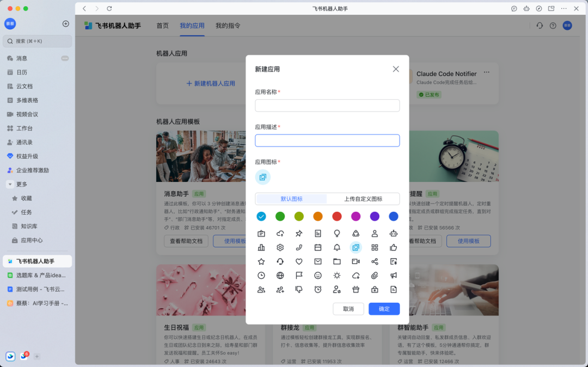Pick the sun icon
This screenshot has width=588, height=367.
pos(337,276)
